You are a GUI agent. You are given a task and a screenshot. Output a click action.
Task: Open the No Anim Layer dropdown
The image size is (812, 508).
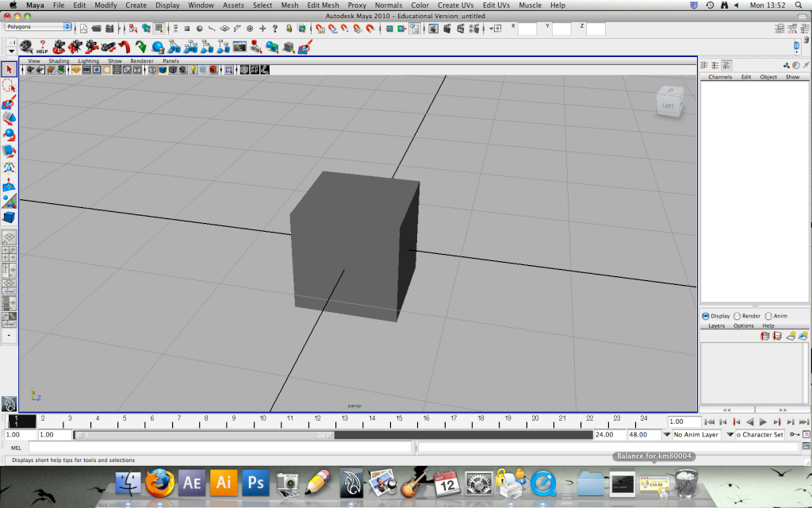point(696,435)
